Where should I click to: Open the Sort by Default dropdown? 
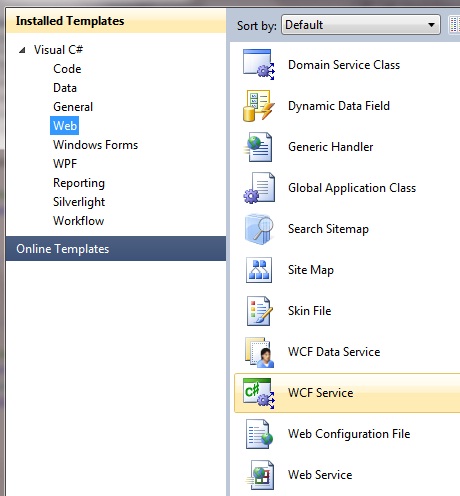pyautogui.click(x=361, y=25)
